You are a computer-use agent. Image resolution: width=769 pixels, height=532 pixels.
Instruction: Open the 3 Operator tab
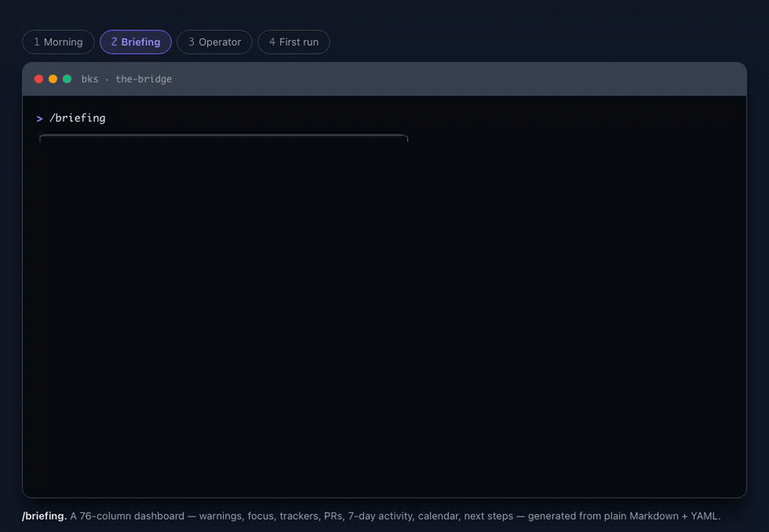pyautogui.click(x=214, y=42)
